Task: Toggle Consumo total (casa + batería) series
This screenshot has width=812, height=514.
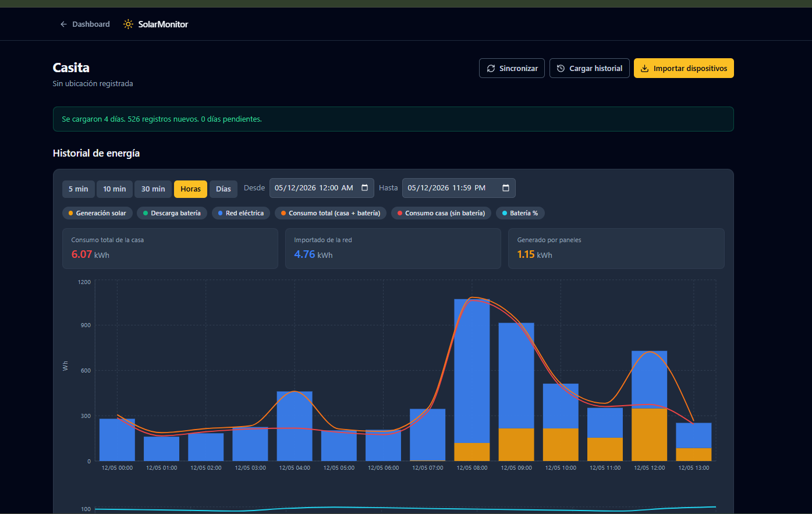Action: click(331, 213)
